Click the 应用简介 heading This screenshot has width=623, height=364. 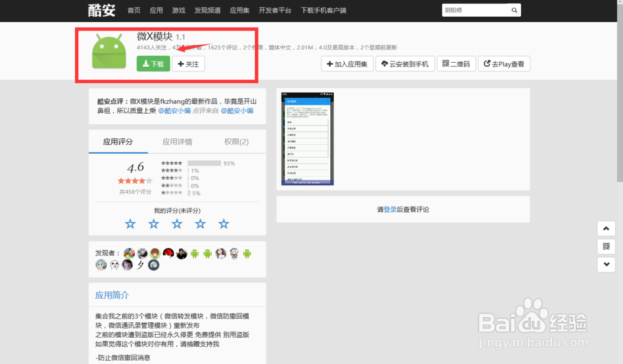pyautogui.click(x=112, y=295)
